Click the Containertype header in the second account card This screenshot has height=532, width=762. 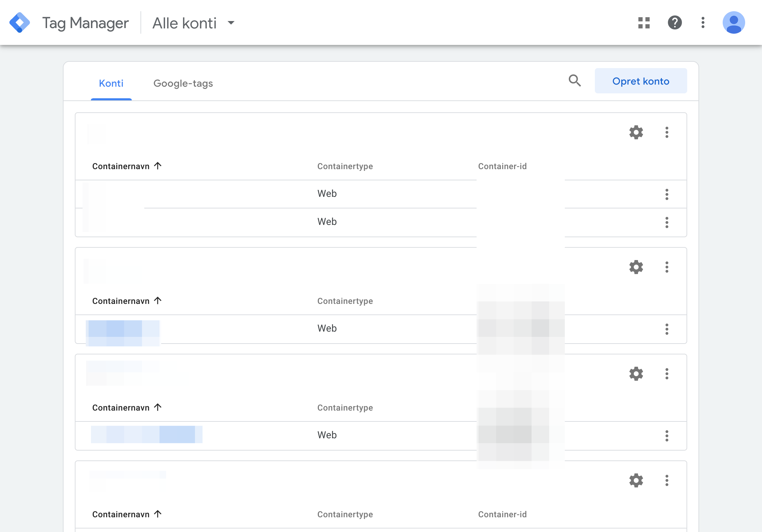[x=345, y=301]
